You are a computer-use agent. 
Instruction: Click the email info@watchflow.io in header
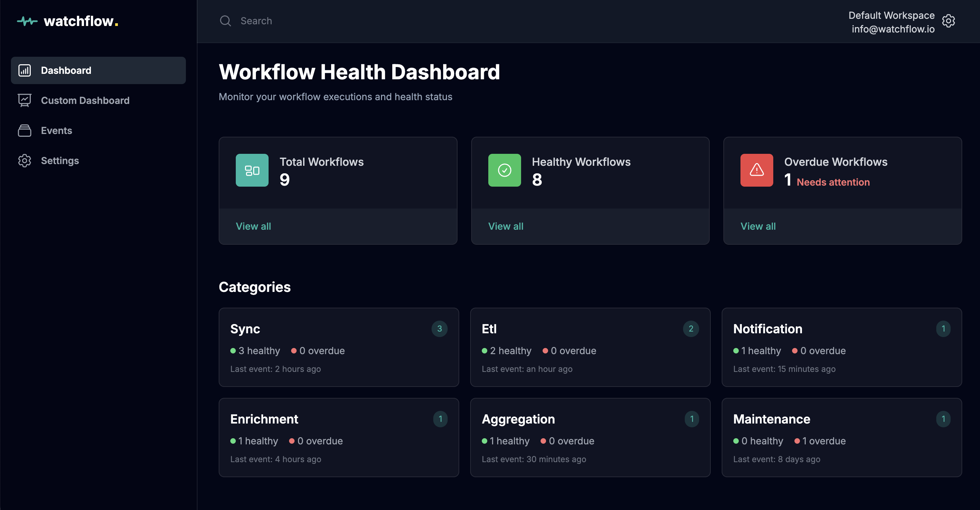(893, 29)
